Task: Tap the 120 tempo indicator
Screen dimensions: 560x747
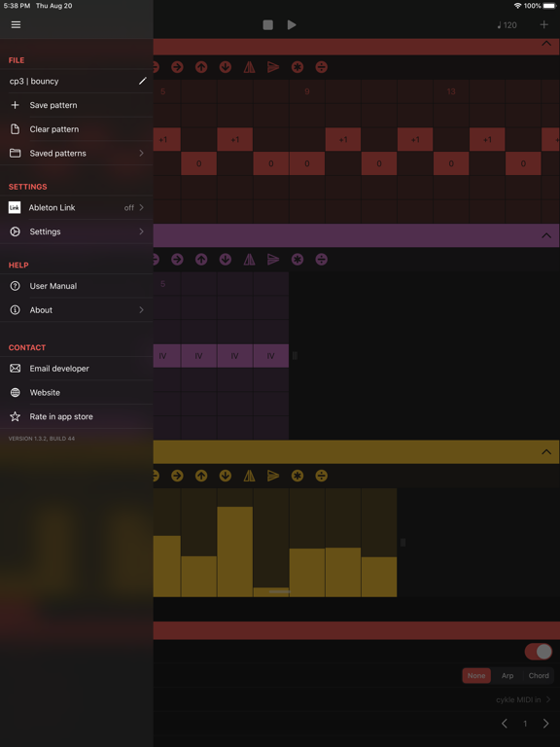Action: tap(507, 25)
